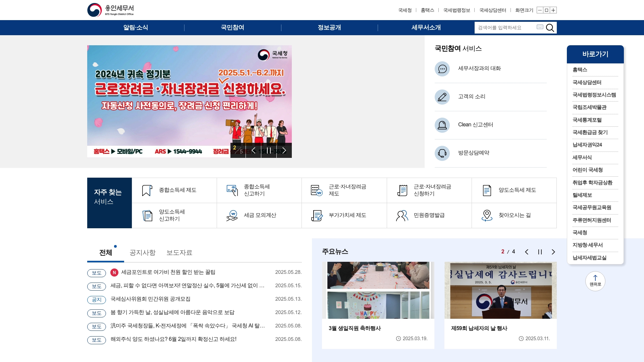The width and height of the screenshot is (644, 362).
Task: Click the Yongin Tax Office logo
Action: tap(111, 10)
